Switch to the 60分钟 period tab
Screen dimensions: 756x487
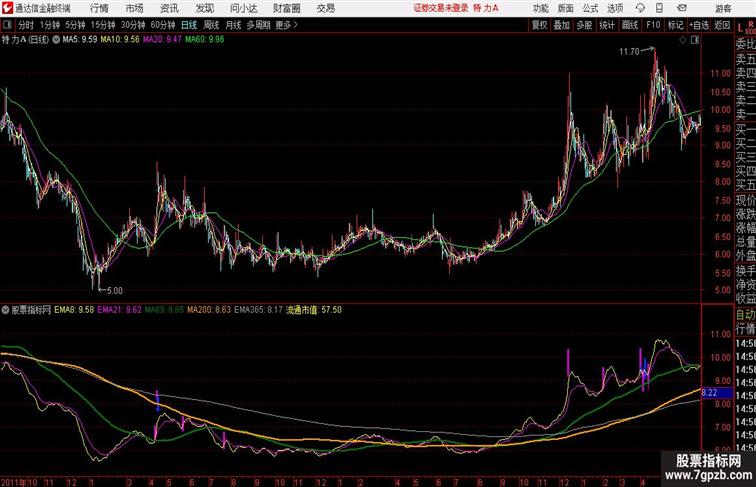click(163, 25)
